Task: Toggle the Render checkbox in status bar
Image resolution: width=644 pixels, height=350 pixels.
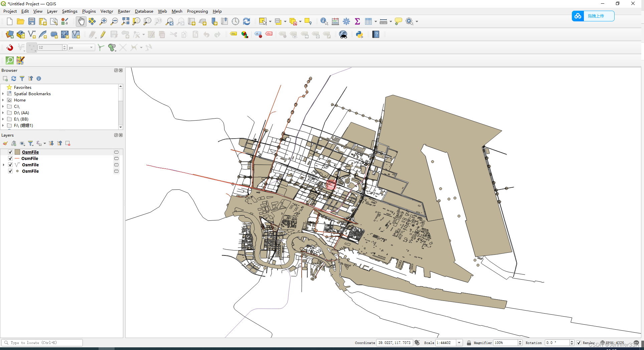Action: (578, 343)
